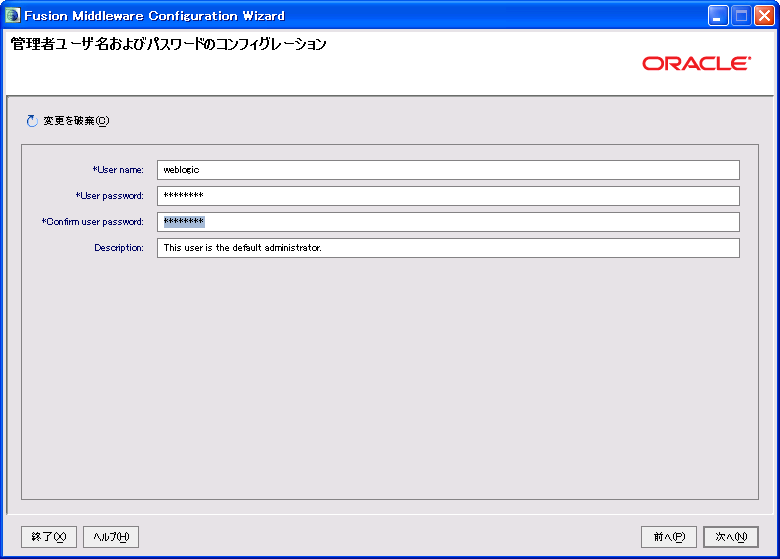This screenshot has height=559, width=780.
Task: Click the wizard title bar app icon
Action: [x=12, y=15]
